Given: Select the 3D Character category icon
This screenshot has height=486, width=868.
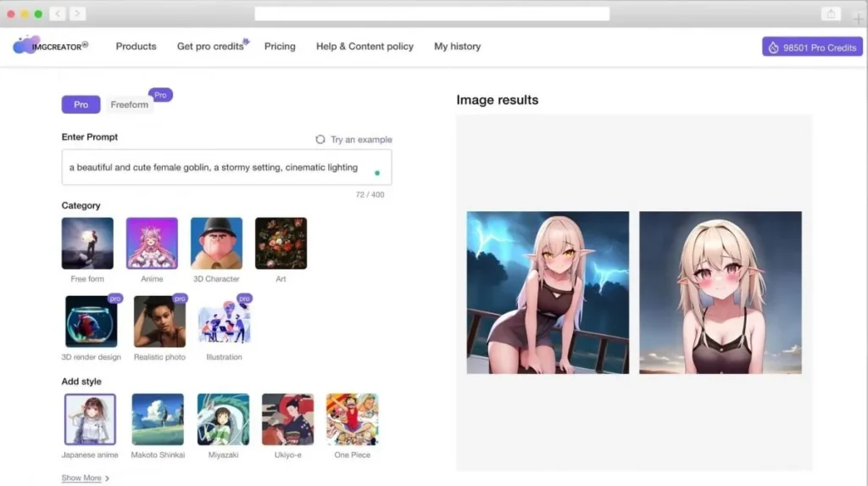Looking at the screenshot, I should (216, 243).
